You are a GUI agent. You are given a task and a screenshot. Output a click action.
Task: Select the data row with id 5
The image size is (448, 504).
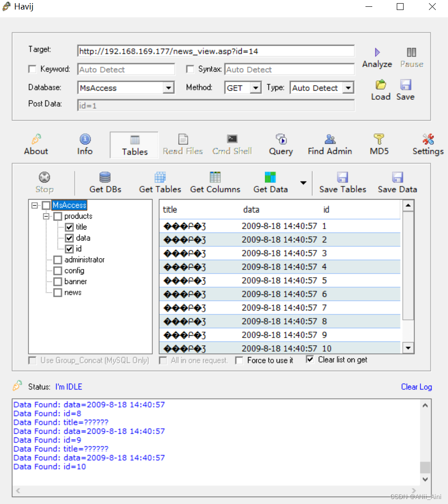[x=280, y=281]
